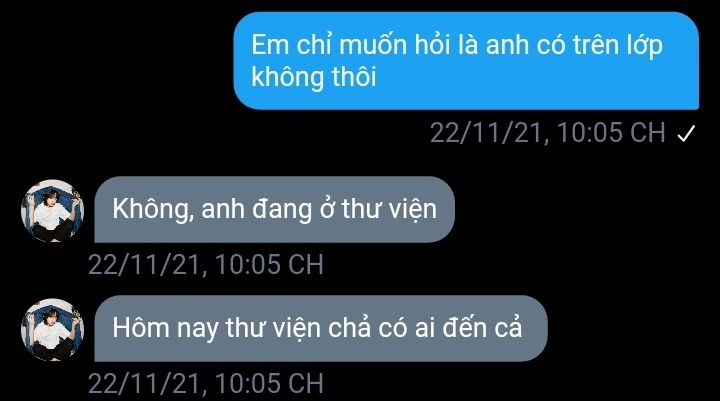Click the words "không thôi" in blue bubble
Image resolution: width=720 pixels, height=401 pixels.
(x=314, y=77)
